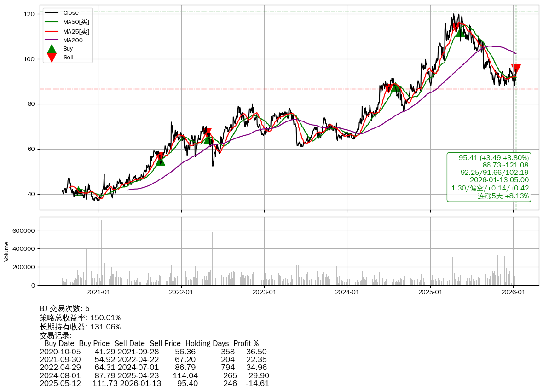This screenshot has height=392, width=543.
Task: Click the green Buy triangle in the legend
Action: [x=52, y=49]
